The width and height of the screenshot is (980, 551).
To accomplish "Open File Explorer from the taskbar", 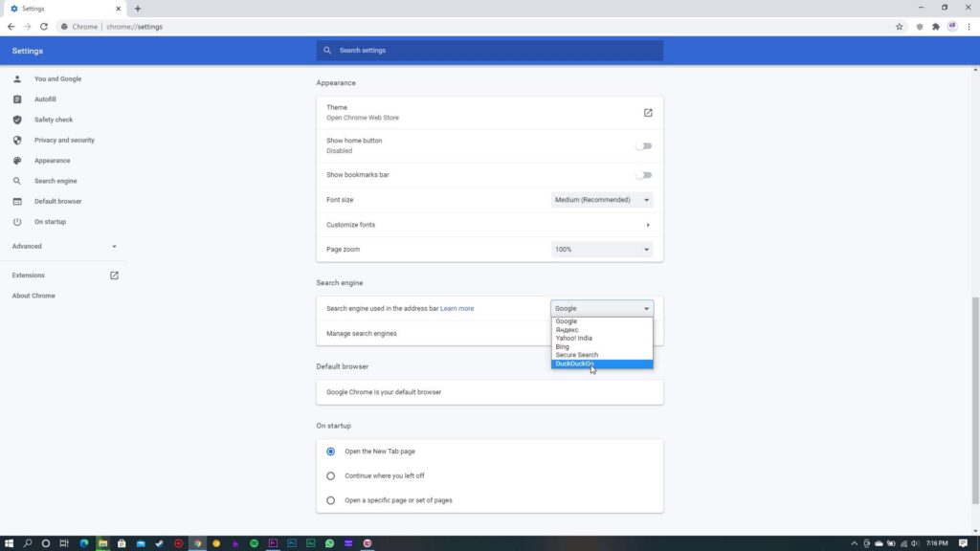I will point(102,543).
